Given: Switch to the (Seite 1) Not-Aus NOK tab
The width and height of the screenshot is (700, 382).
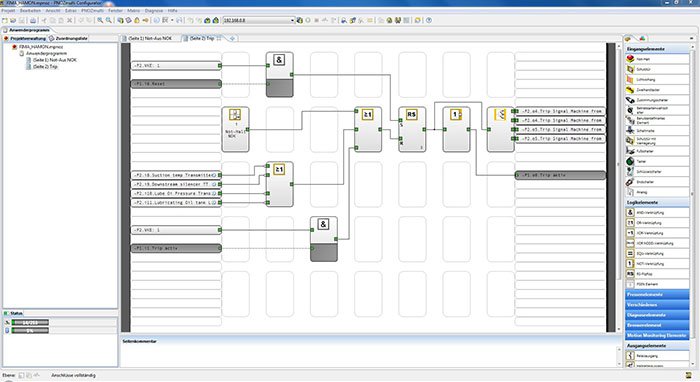Looking at the screenshot, I should [x=150, y=38].
